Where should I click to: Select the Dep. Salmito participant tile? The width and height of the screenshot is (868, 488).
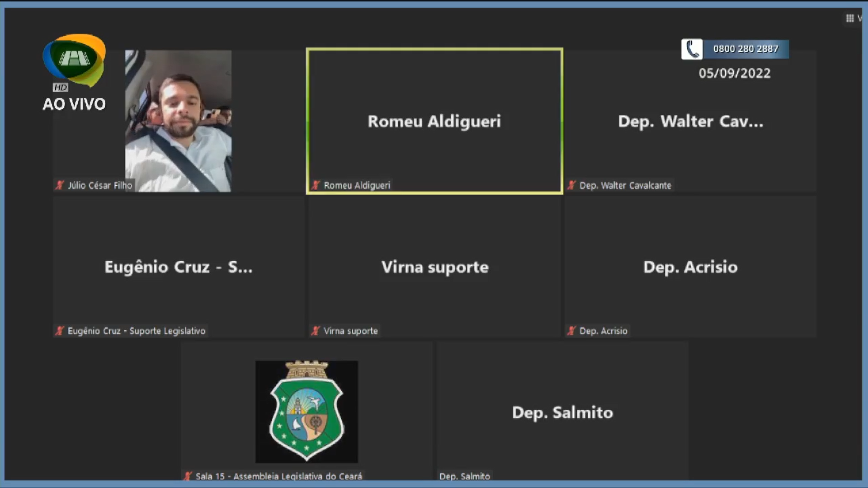click(562, 412)
